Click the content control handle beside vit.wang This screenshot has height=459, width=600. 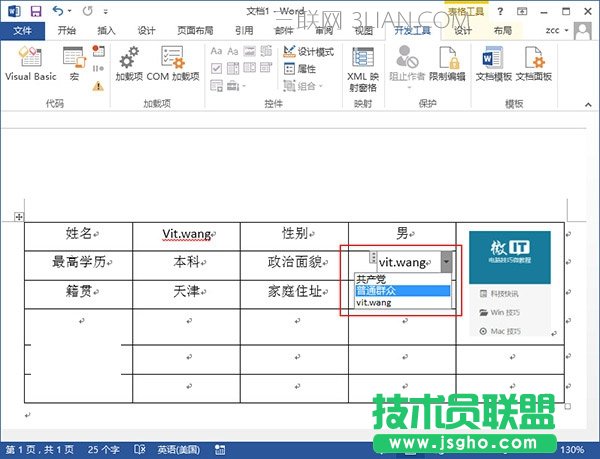pos(373,257)
